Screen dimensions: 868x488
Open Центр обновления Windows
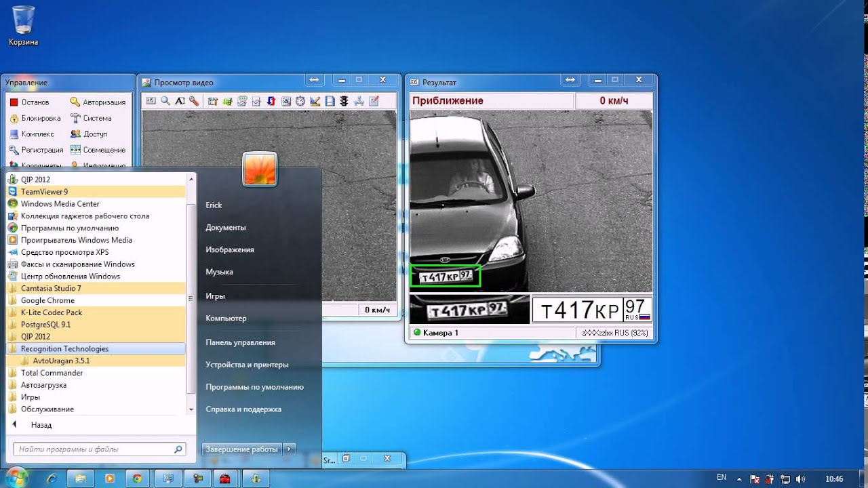click(96, 277)
